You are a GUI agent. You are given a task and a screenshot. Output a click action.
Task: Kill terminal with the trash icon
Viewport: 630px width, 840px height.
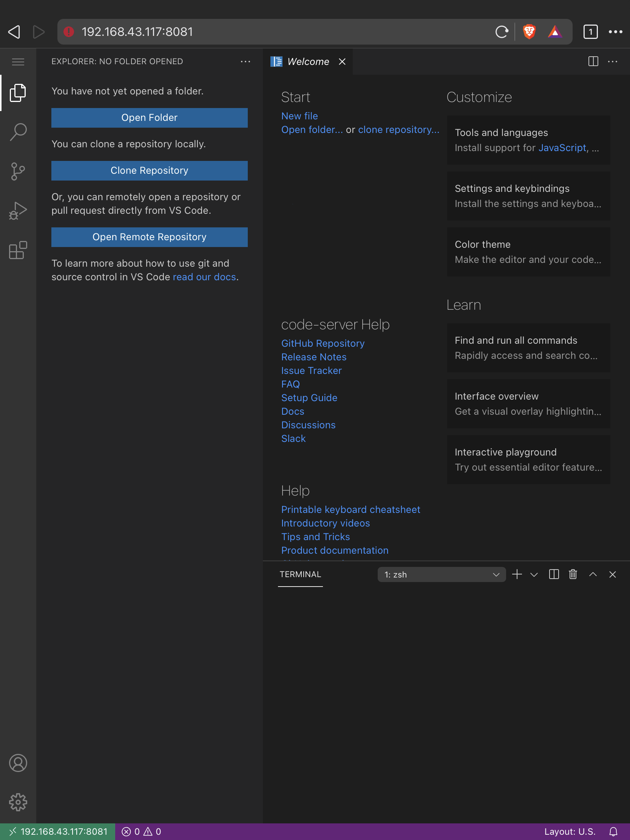click(x=573, y=574)
